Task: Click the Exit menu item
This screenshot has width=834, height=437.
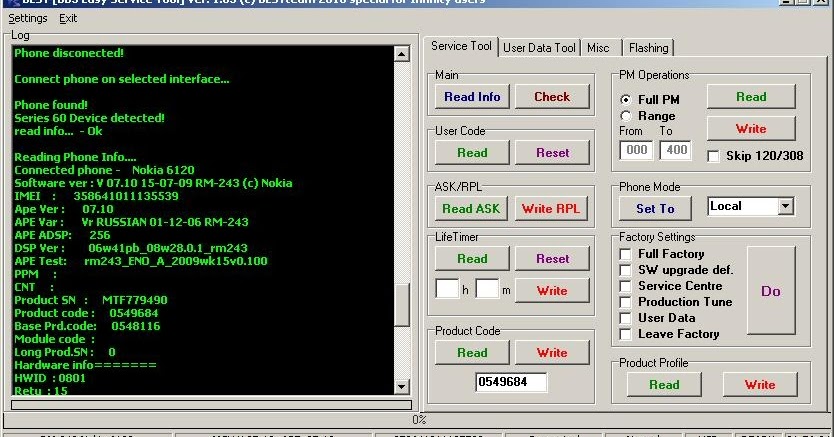Action: pyautogui.click(x=68, y=18)
